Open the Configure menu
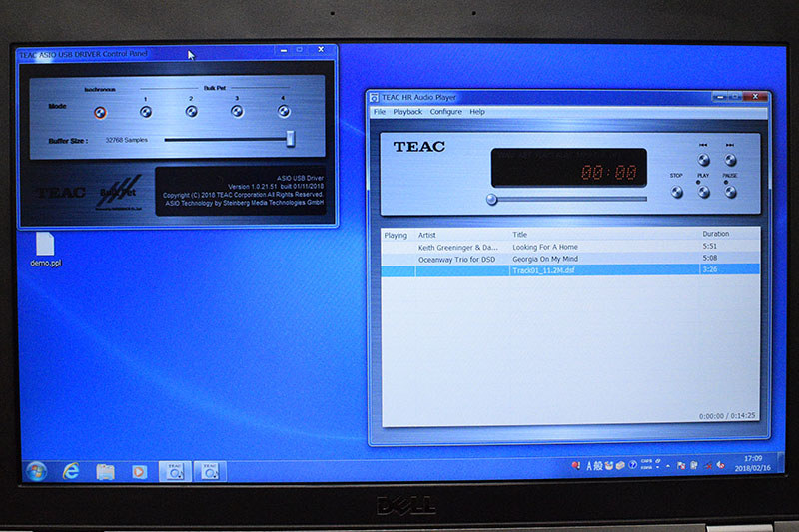The image size is (799, 532). 445,112
